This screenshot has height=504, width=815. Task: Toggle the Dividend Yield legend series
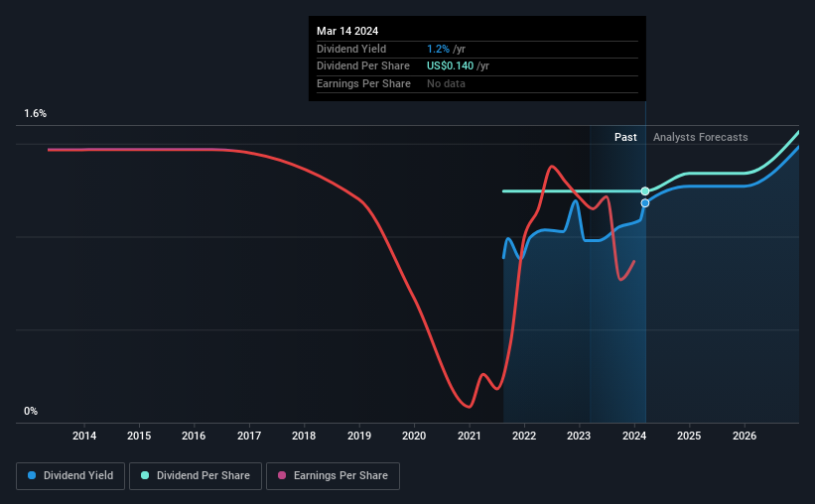point(70,475)
